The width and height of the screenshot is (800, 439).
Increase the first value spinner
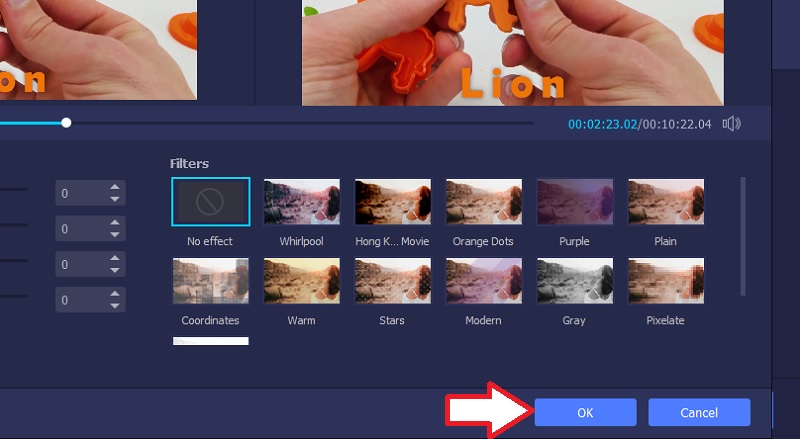coord(115,187)
